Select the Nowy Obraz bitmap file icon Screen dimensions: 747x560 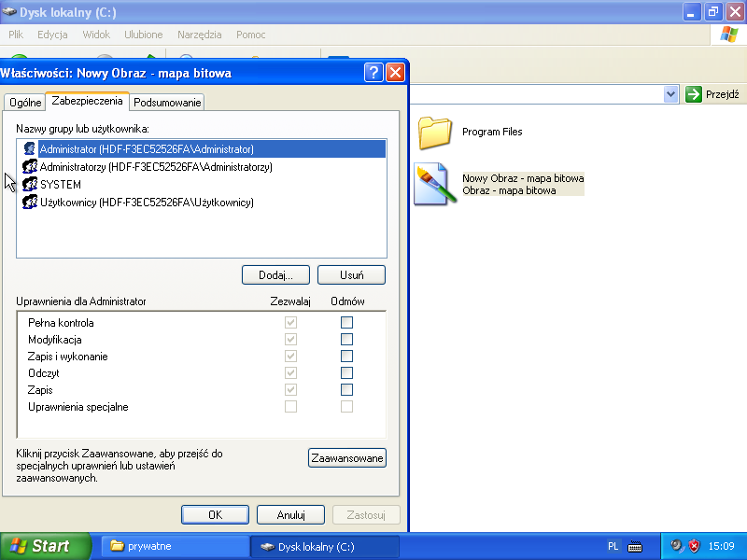[x=434, y=184]
